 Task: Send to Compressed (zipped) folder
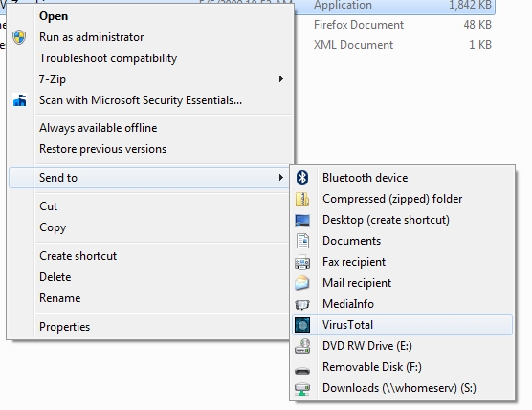point(402,199)
